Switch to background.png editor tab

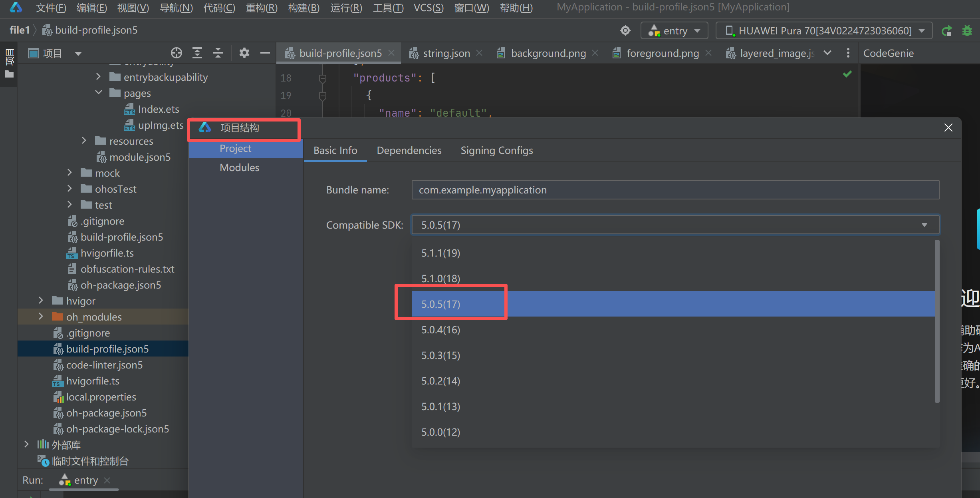548,53
